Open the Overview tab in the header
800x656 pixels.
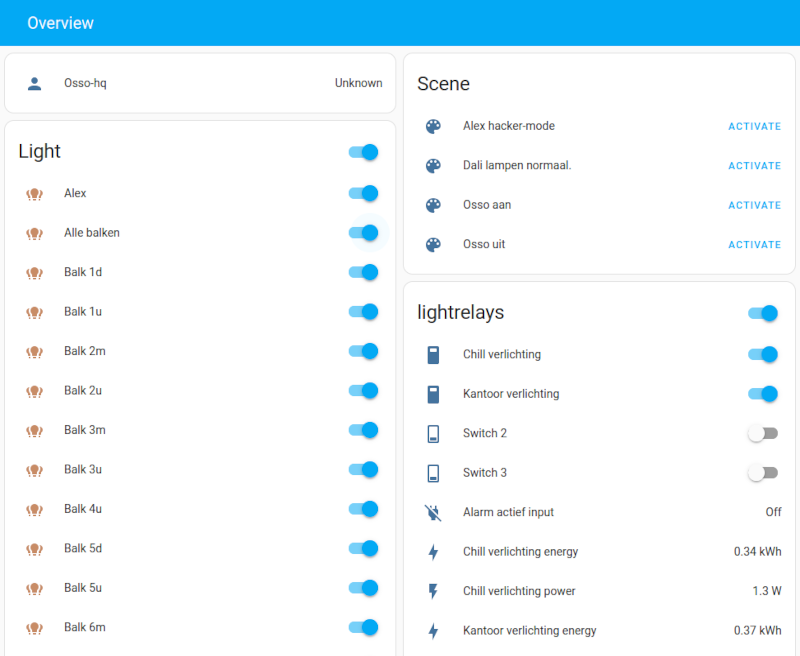[x=60, y=22]
